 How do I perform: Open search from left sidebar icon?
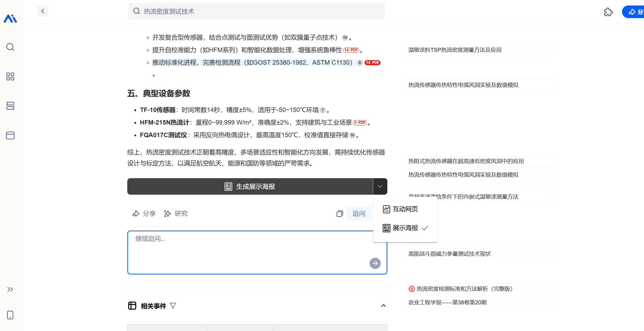[x=10, y=47]
